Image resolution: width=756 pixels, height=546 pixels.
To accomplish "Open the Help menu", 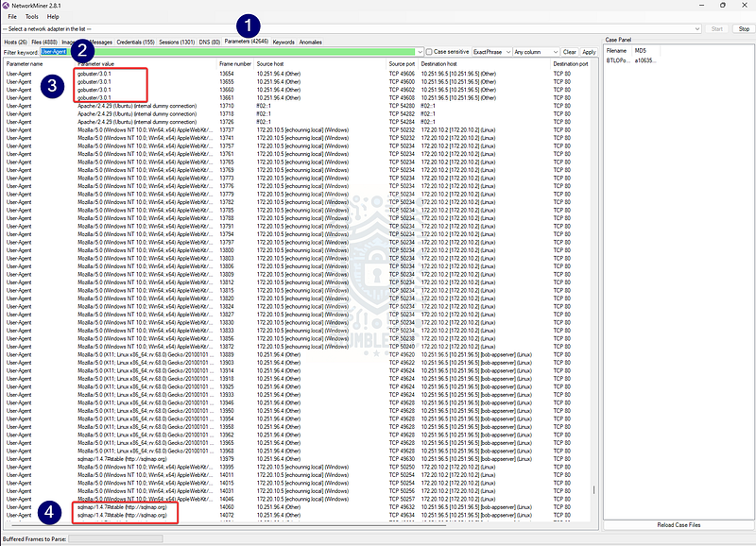I will point(53,16).
